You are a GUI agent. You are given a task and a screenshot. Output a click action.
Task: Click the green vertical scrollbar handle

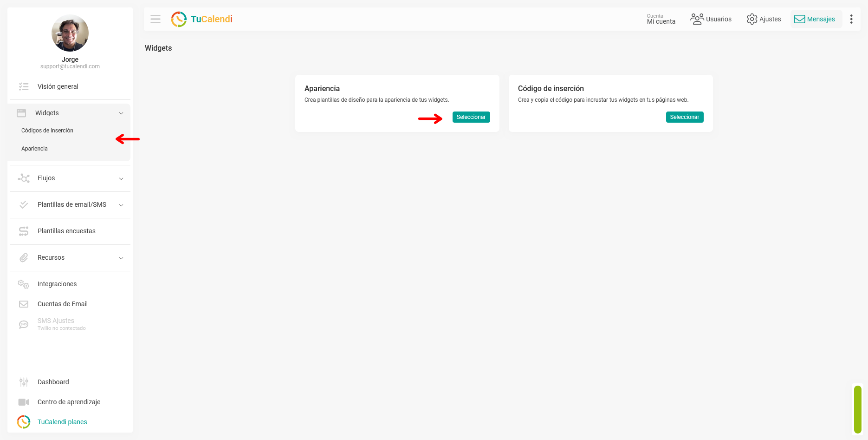tap(858, 409)
